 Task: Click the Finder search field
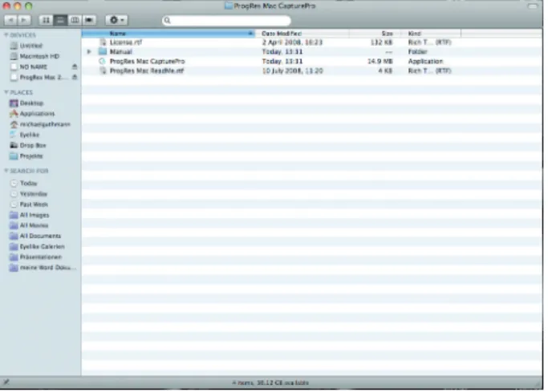tap(226, 21)
